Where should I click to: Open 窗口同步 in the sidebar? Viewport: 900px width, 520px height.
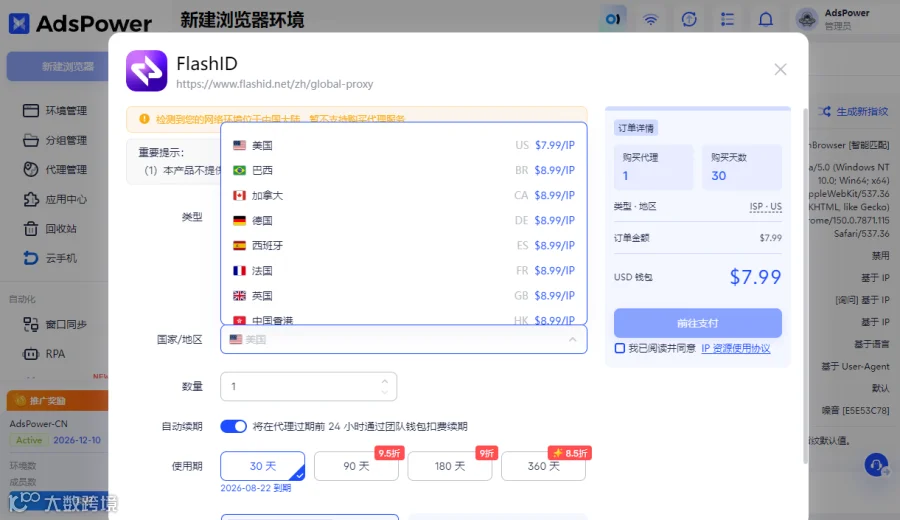click(55, 324)
